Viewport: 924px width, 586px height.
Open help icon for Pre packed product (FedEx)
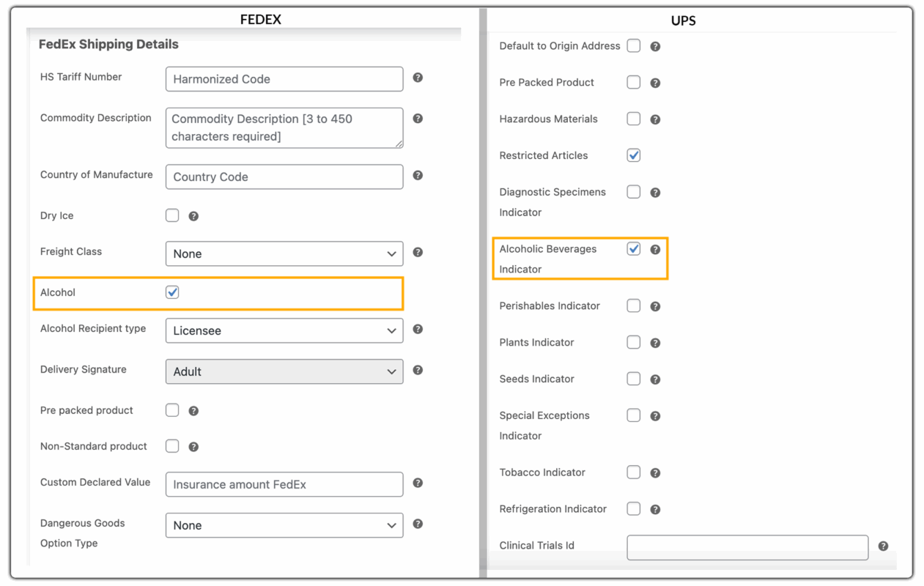193,411
